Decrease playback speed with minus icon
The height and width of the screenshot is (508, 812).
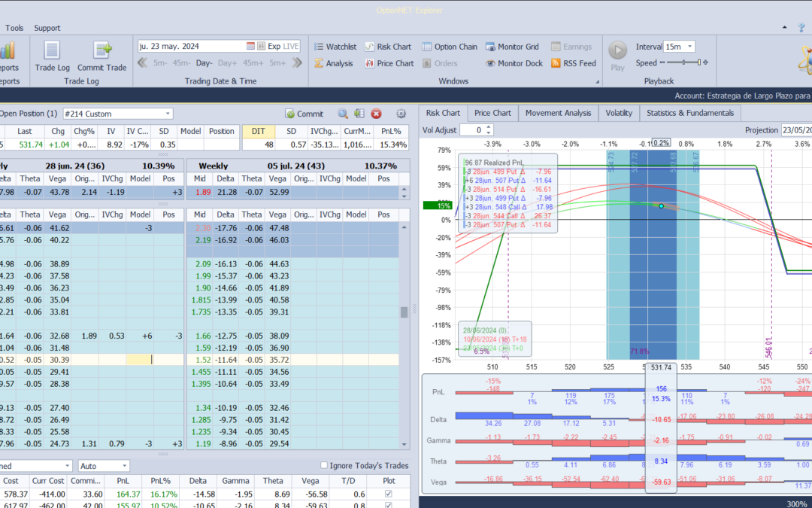pos(662,62)
